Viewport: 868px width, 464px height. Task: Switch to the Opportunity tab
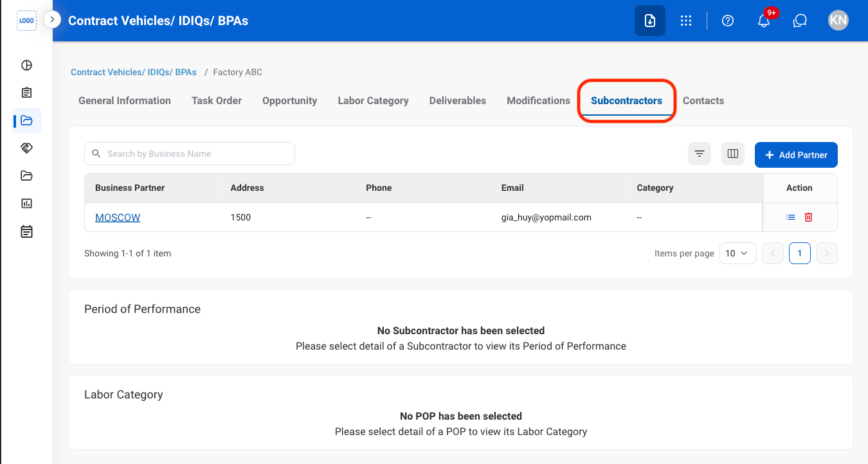pos(290,100)
